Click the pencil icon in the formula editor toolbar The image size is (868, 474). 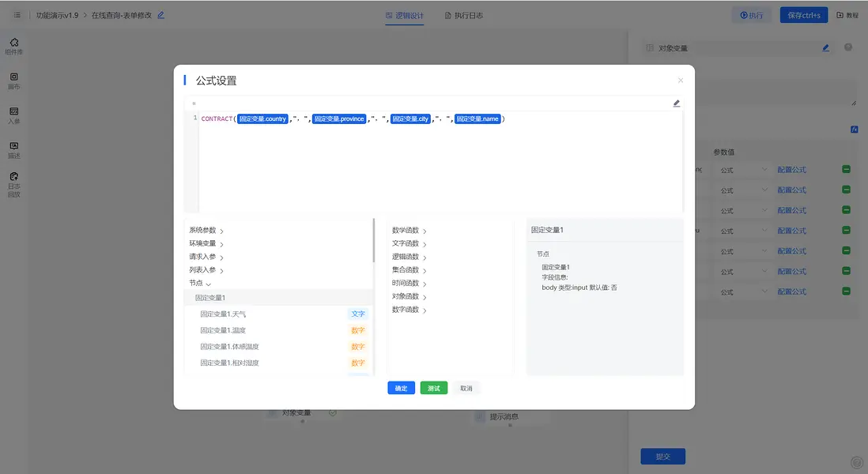tap(676, 103)
